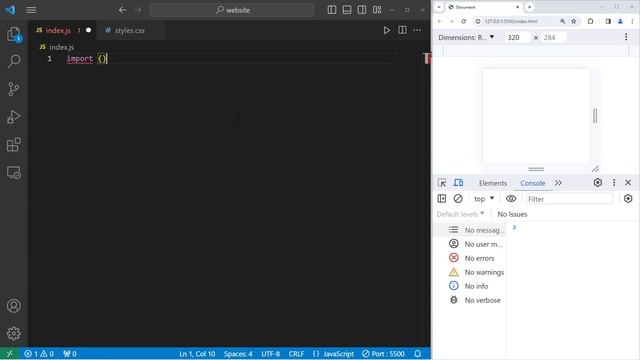This screenshot has height=360, width=640.
Task: Open the device toolbar more options menu
Action: (x=626, y=37)
